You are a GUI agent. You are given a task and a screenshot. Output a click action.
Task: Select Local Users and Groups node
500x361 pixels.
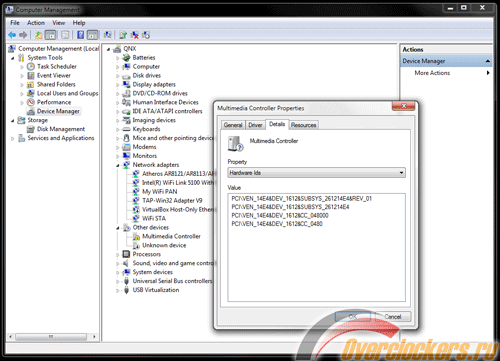tap(67, 93)
